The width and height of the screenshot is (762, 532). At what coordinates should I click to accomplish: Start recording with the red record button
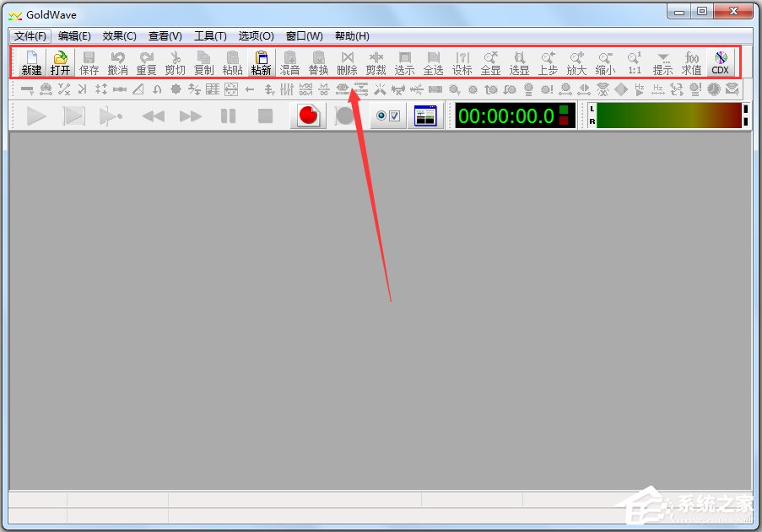point(308,116)
